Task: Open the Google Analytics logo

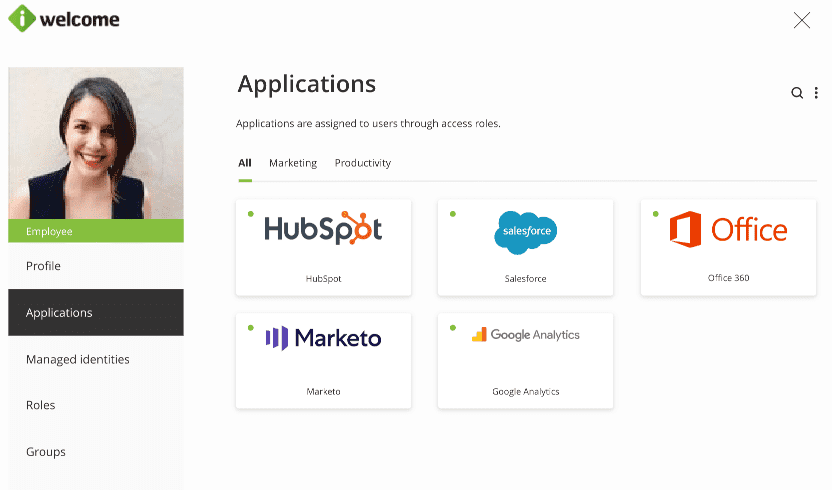Action: tap(525, 335)
